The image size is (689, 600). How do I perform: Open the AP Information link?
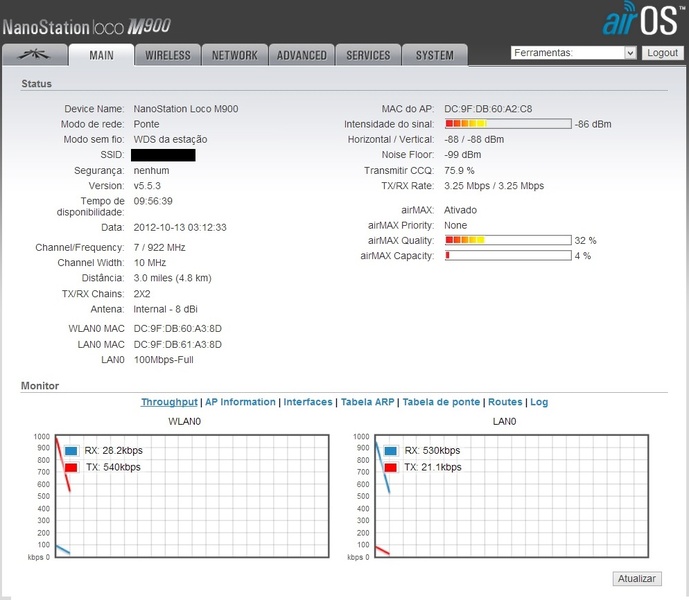coord(240,402)
